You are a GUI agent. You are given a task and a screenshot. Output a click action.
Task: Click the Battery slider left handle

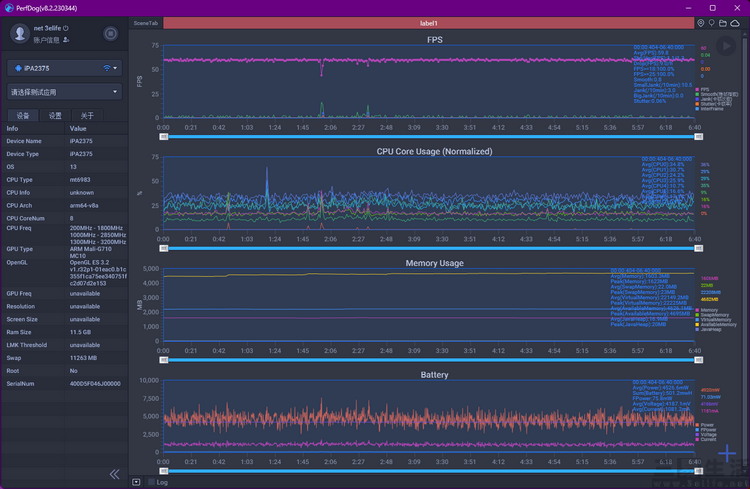pos(164,471)
